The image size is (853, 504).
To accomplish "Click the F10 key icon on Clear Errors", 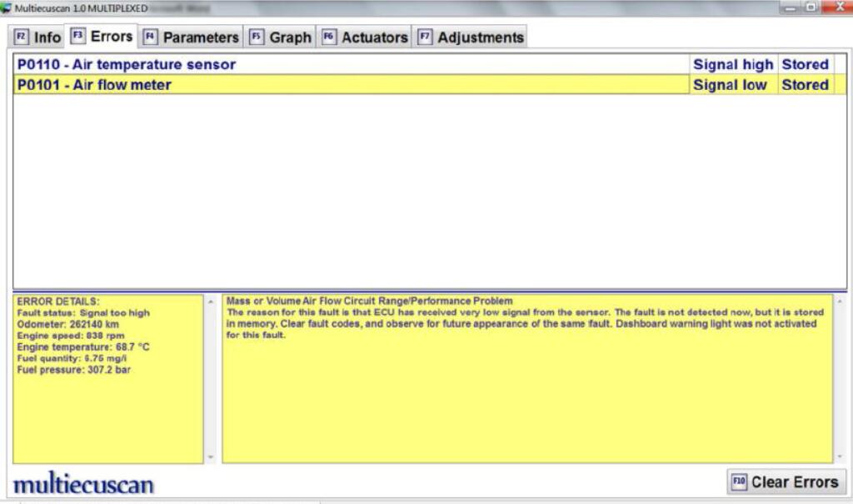I will pos(739,482).
